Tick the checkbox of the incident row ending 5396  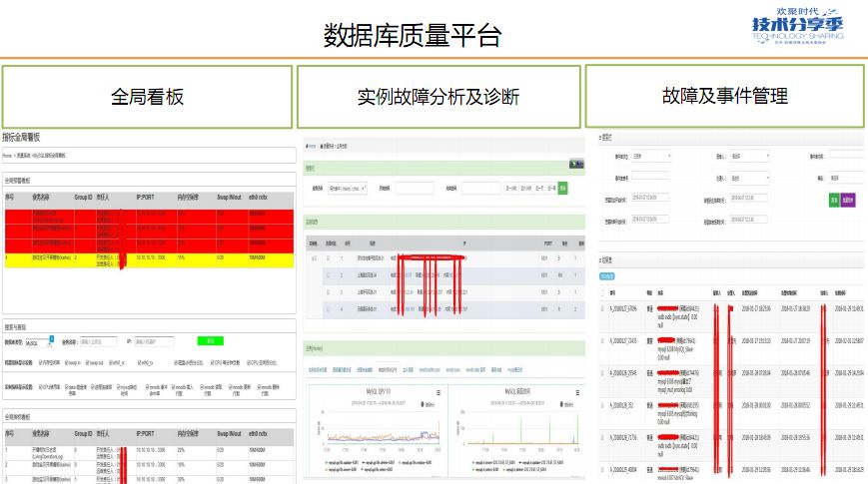(x=603, y=308)
